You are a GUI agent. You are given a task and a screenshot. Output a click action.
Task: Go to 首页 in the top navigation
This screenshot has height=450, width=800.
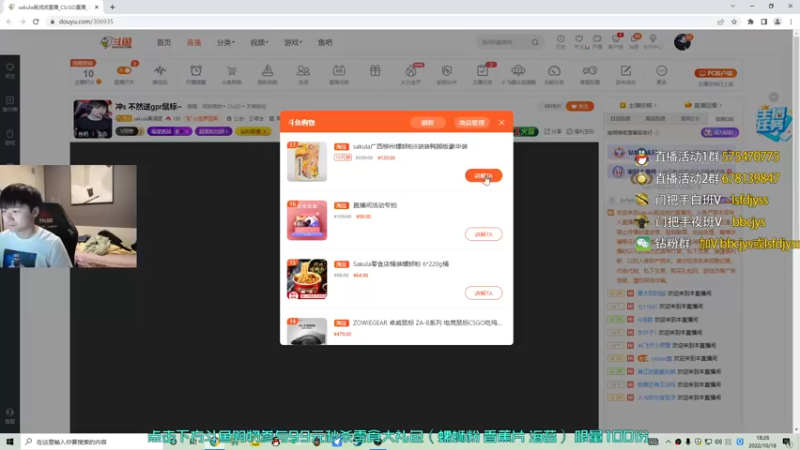coord(164,42)
